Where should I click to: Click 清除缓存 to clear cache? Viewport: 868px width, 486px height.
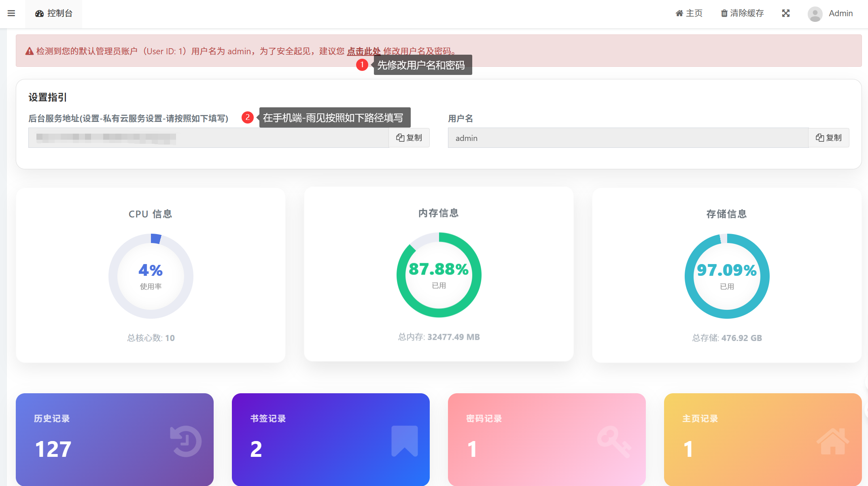[x=742, y=13]
